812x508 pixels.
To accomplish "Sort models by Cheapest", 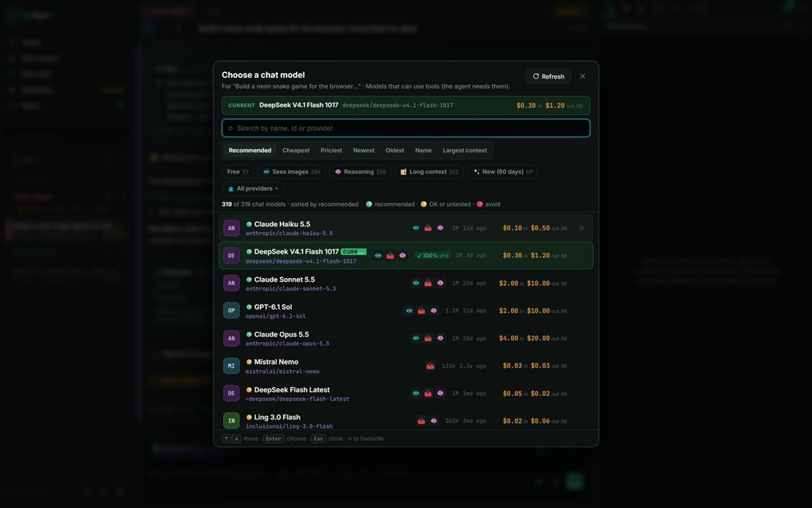I will coord(296,150).
